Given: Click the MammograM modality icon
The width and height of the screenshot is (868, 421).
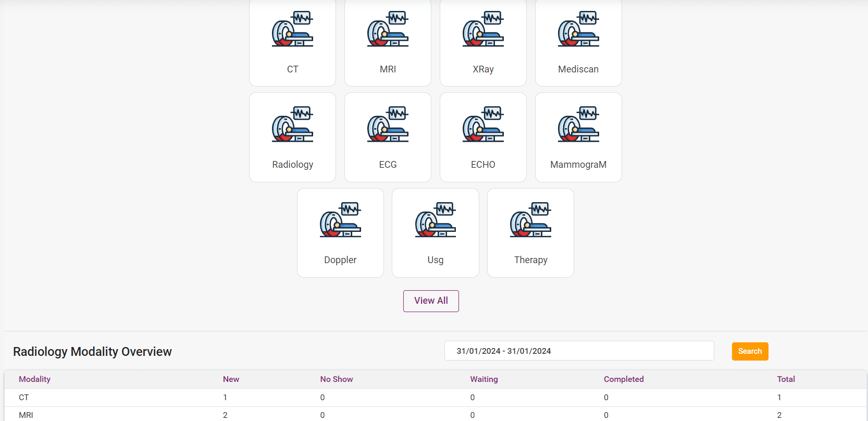Looking at the screenshot, I should click(x=578, y=125).
